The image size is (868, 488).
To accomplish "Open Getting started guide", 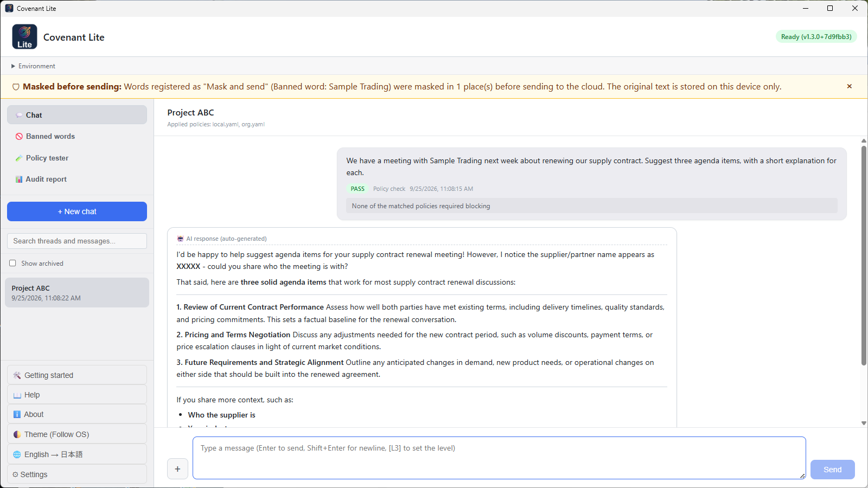I will click(77, 375).
